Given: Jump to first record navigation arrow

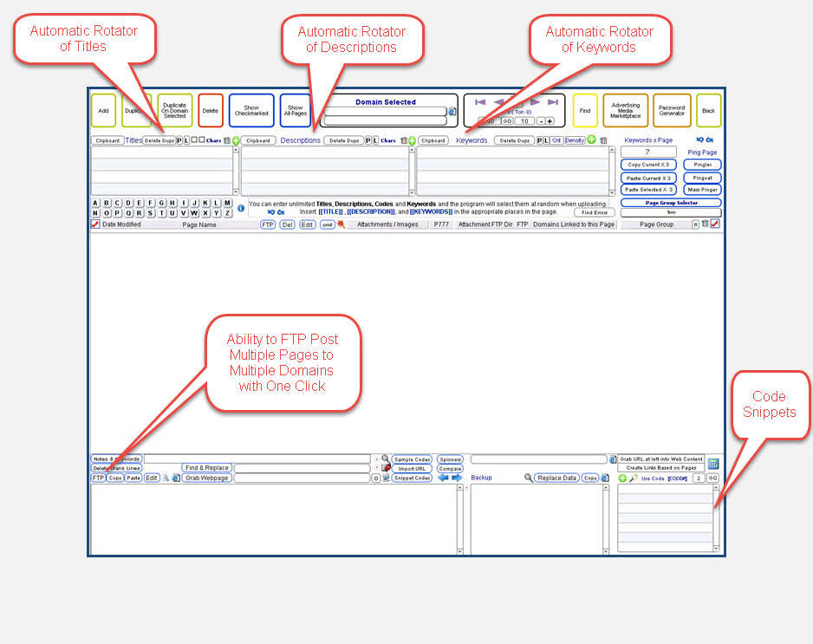Looking at the screenshot, I should click(x=480, y=102).
